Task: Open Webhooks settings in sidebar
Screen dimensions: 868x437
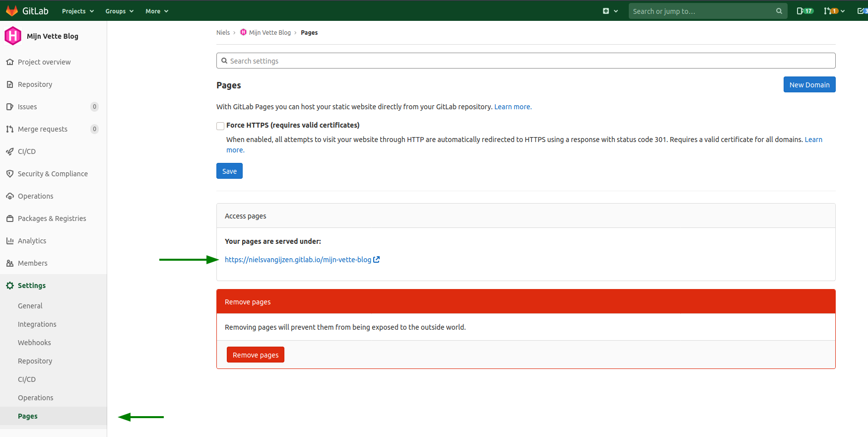Action: (34, 343)
